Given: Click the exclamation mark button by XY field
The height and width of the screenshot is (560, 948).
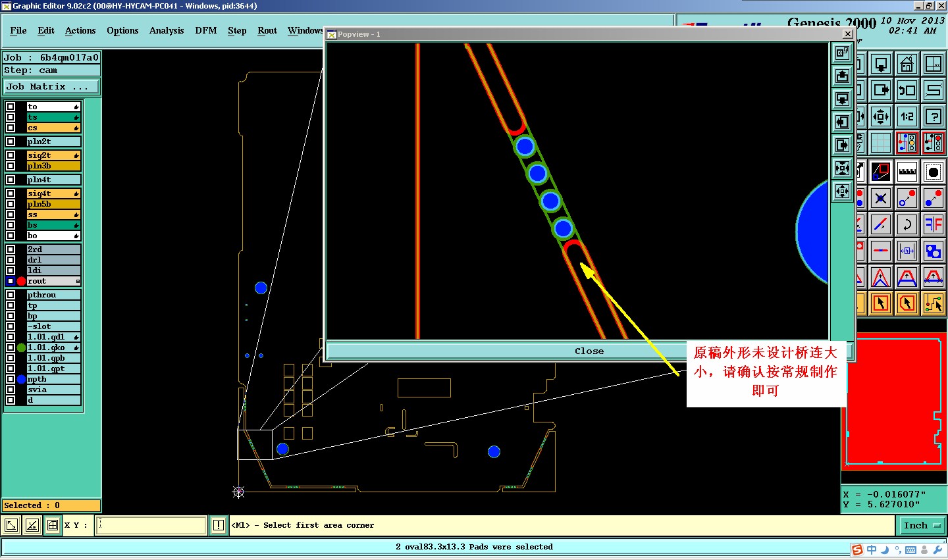Looking at the screenshot, I should click(219, 525).
